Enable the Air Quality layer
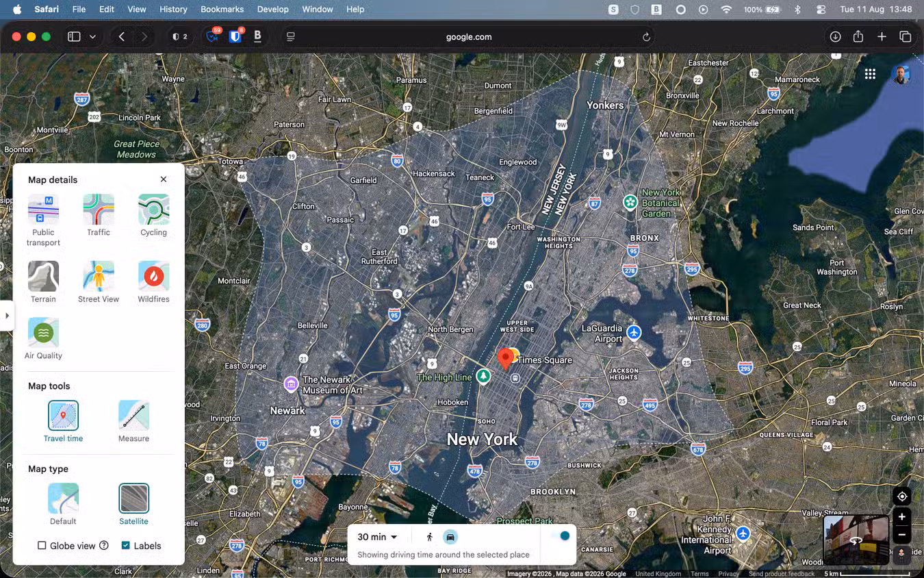The width and height of the screenshot is (924, 578). (43, 338)
